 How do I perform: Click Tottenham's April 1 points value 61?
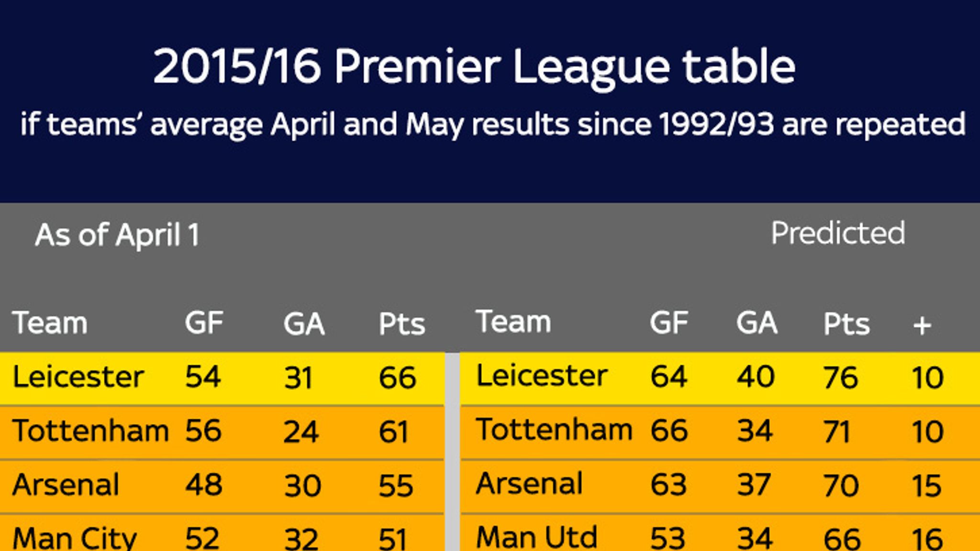coord(393,431)
